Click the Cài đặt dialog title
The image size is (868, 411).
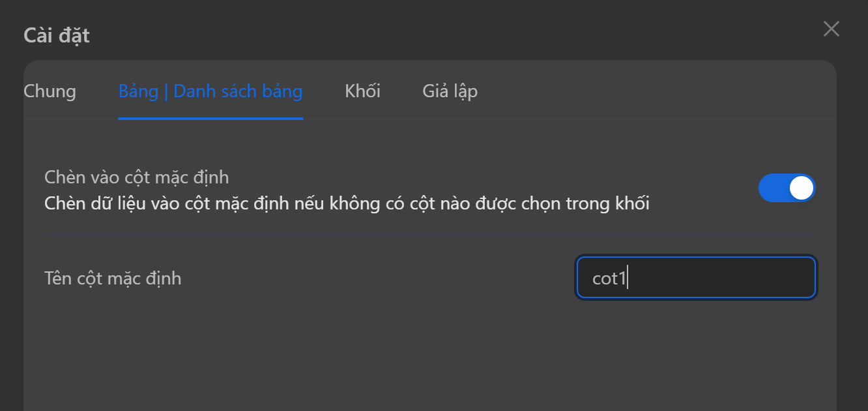click(57, 35)
